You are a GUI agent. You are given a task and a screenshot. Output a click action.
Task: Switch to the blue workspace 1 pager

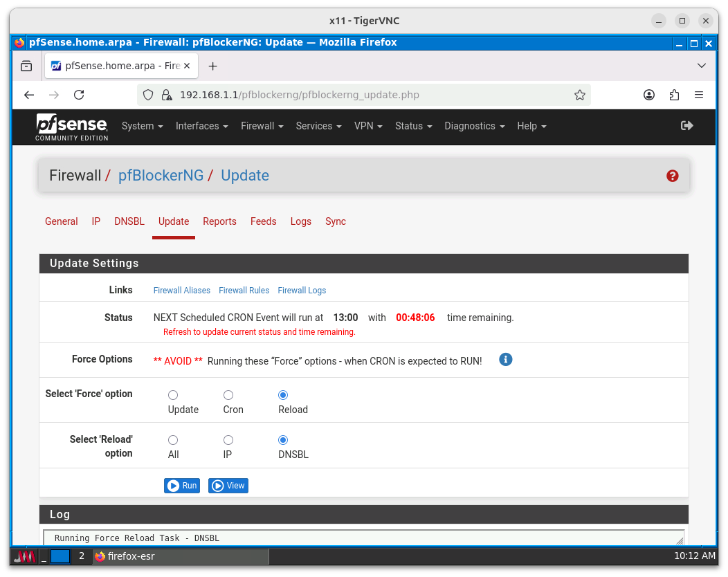pyautogui.click(x=60, y=556)
